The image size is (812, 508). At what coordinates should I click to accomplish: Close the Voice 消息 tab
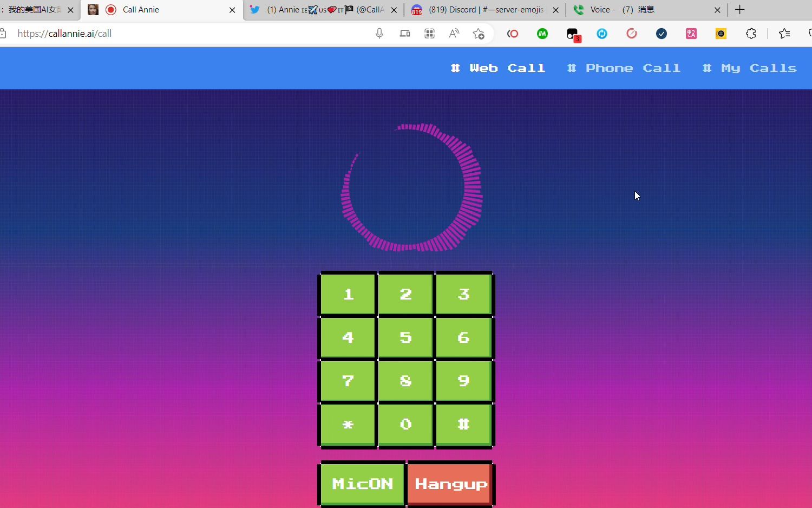[717, 10]
